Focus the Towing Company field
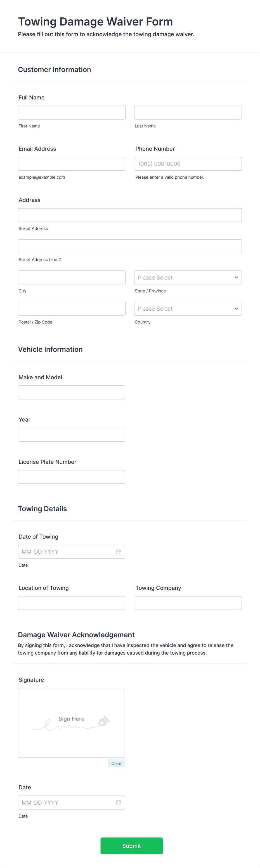 coord(188,603)
